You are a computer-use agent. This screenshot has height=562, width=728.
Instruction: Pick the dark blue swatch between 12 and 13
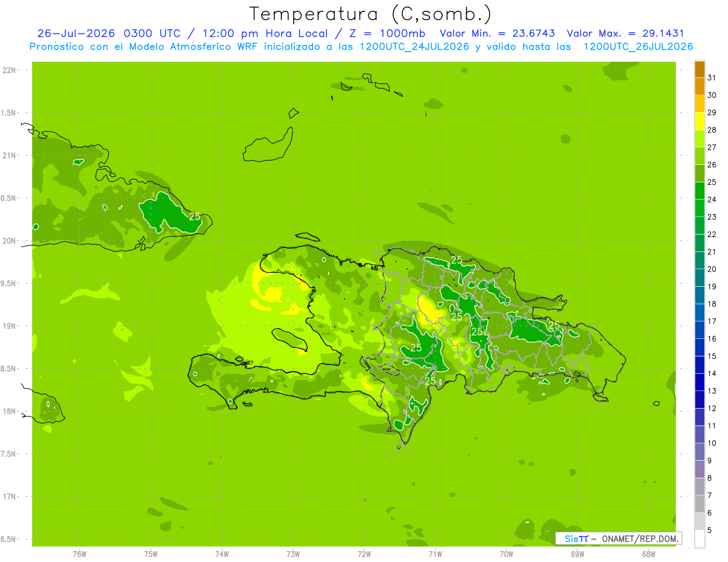pyautogui.click(x=699, y=400)
